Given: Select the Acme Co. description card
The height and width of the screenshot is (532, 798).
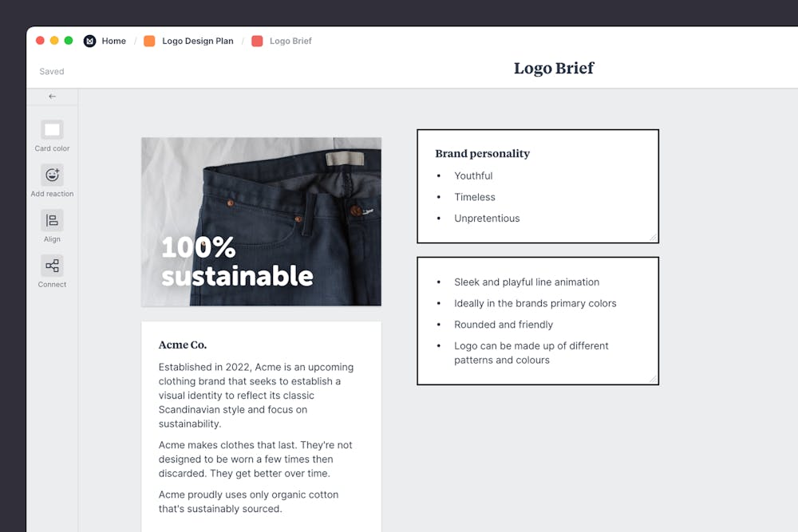Looking at the screenshot, I should tap(261, 415).
